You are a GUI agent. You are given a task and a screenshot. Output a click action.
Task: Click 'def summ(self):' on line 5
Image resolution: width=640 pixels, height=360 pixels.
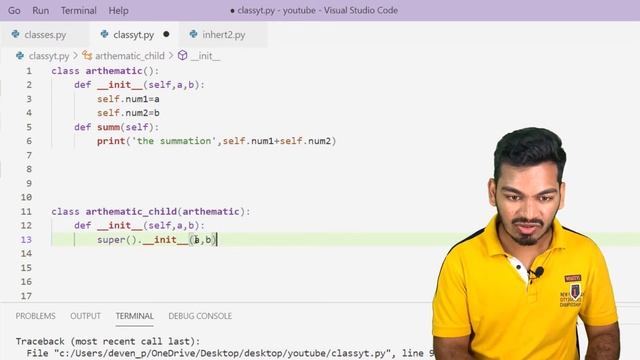[x=116, y=127]
